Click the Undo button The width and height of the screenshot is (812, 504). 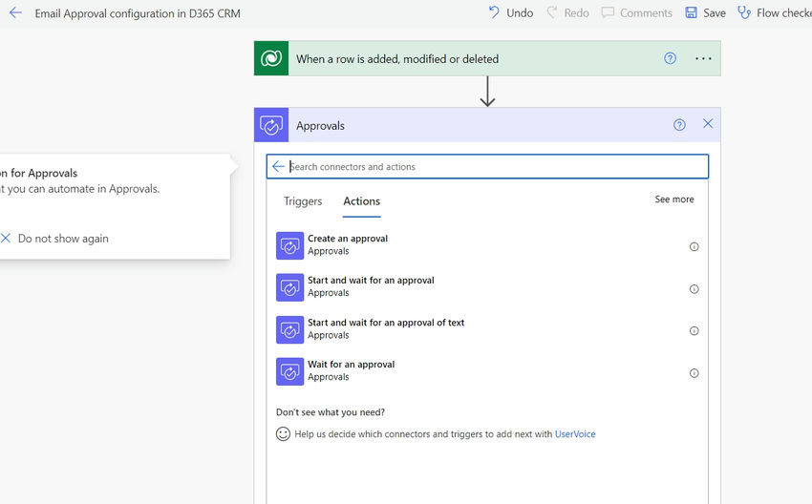510,13
